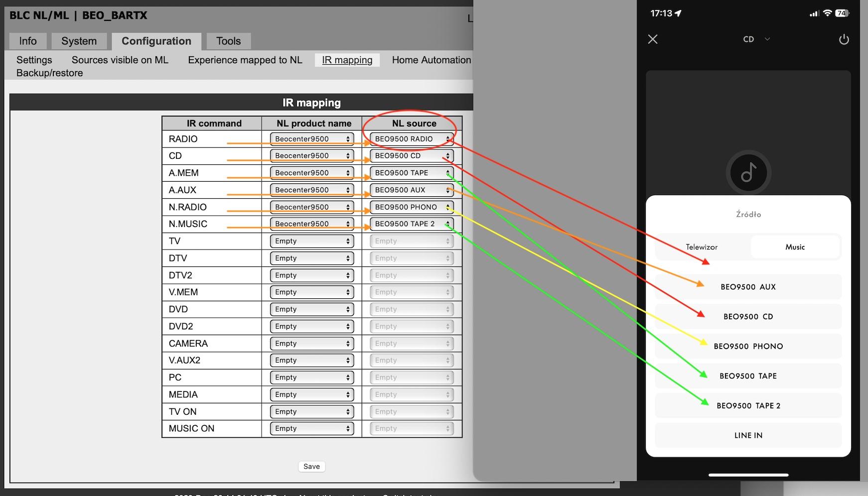Screen dimensions: 868x496
Task: Switch to Telewizor segment in source panel
Action: [702, 247]
